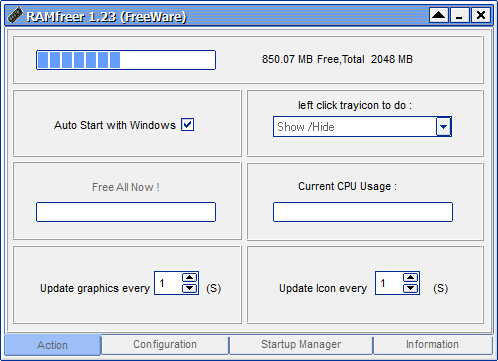
Task: Switch to the Action tab
Action: 53,345
